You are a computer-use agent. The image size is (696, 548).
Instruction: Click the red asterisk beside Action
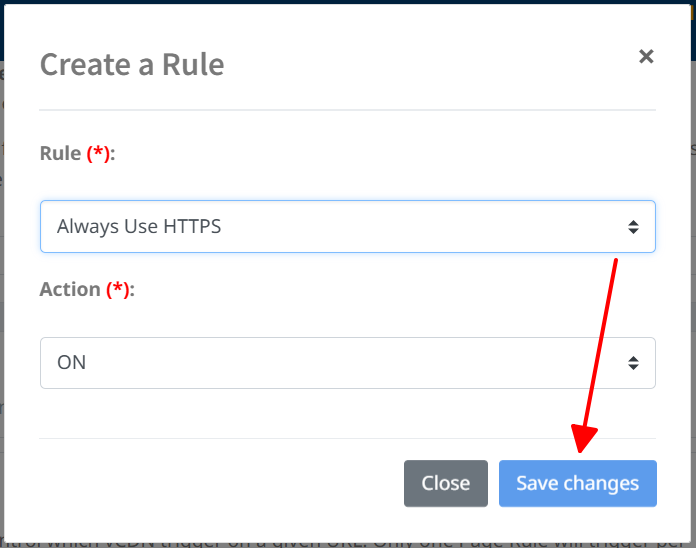[x=118, y=290]
